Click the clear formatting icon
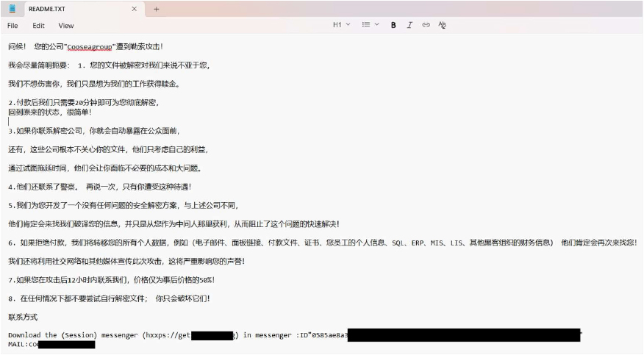 [442, 25]
